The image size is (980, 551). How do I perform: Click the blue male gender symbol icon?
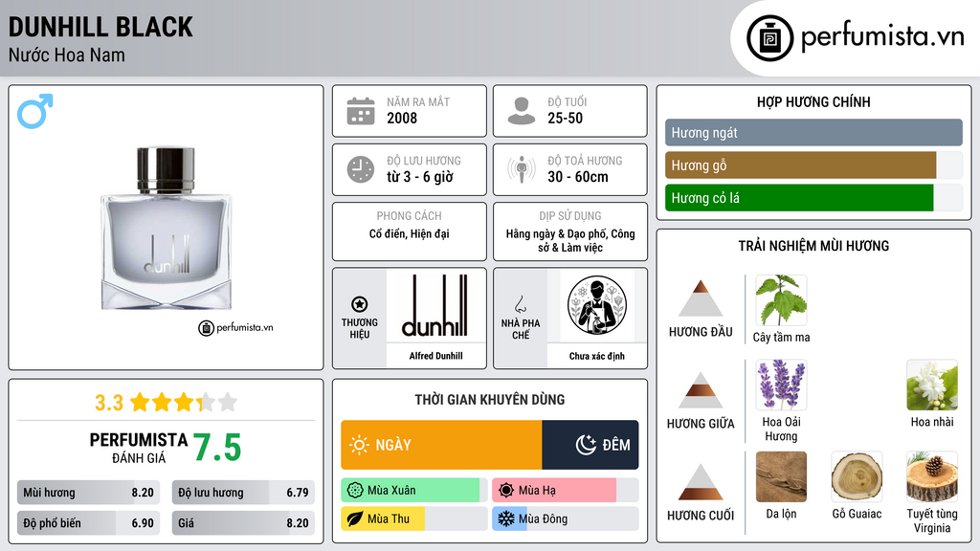click(x=35, y=111)
